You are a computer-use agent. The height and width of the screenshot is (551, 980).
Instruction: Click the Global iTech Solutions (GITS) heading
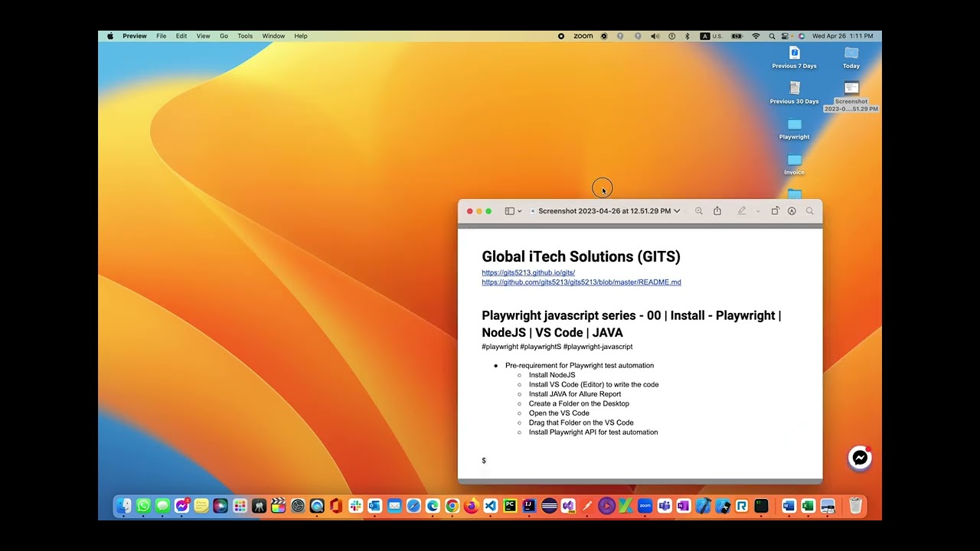(581, 256)
